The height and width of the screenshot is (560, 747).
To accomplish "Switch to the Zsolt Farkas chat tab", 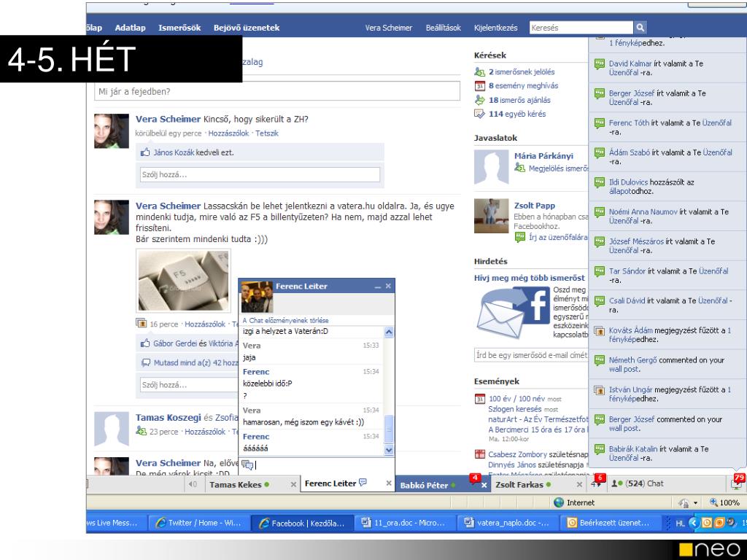I will coord(519,485).
